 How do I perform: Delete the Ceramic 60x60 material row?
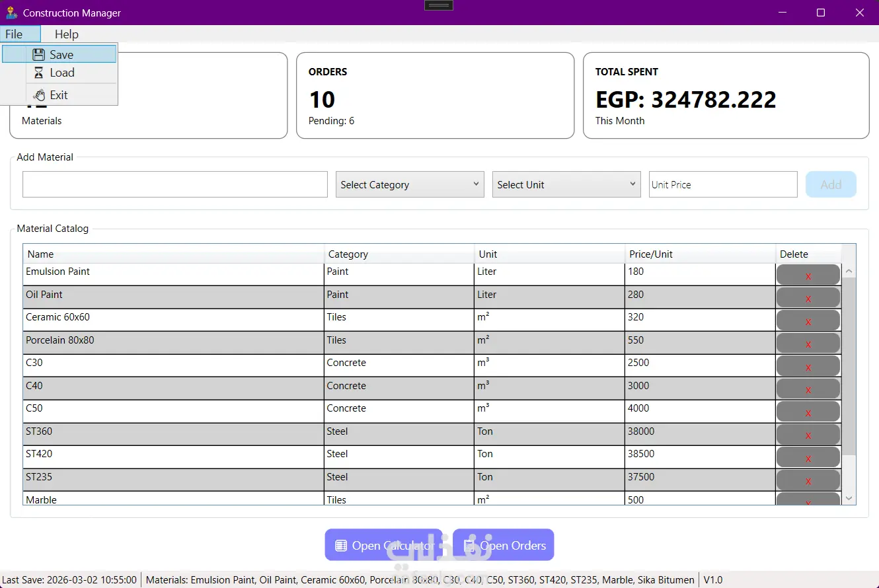pos(808,320)
